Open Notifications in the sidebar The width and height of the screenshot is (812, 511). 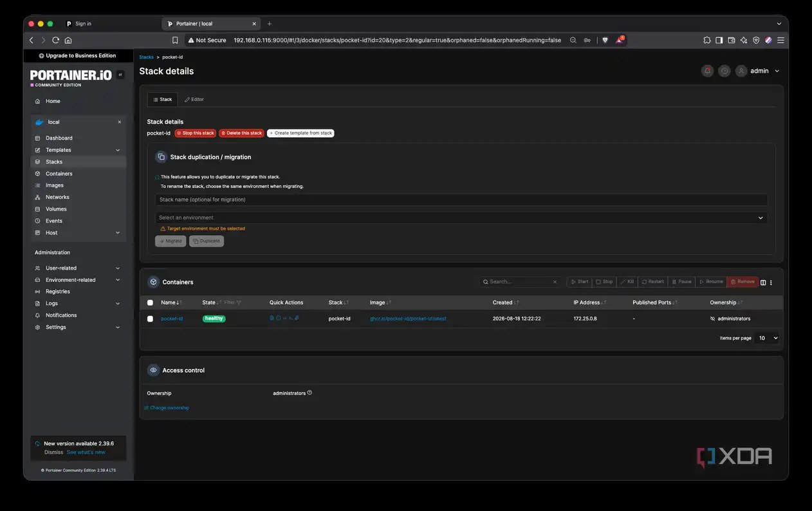point(78,315)
